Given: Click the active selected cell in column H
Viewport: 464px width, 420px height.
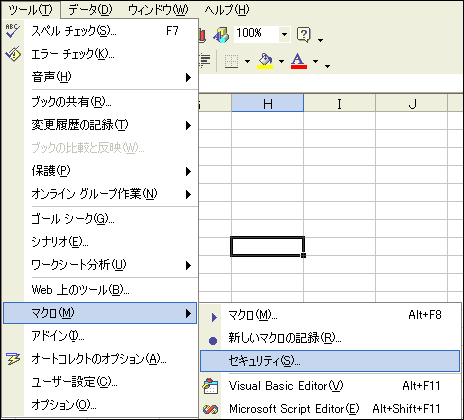Looking at the screenshot, I should pyautogui.click(x=267, y=246).
